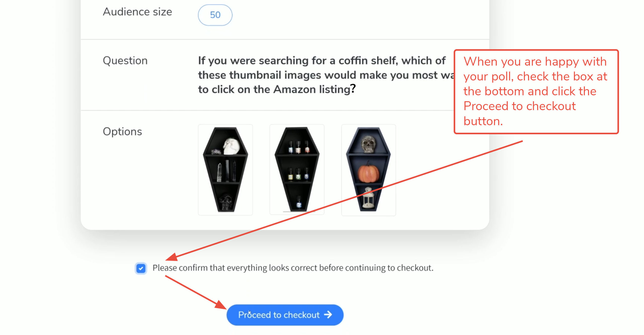This screenshot has width=644, height=335.
Task: Click the single bottle at second shelf bottom
Action: pyautogui.click(x=299, y=202)
